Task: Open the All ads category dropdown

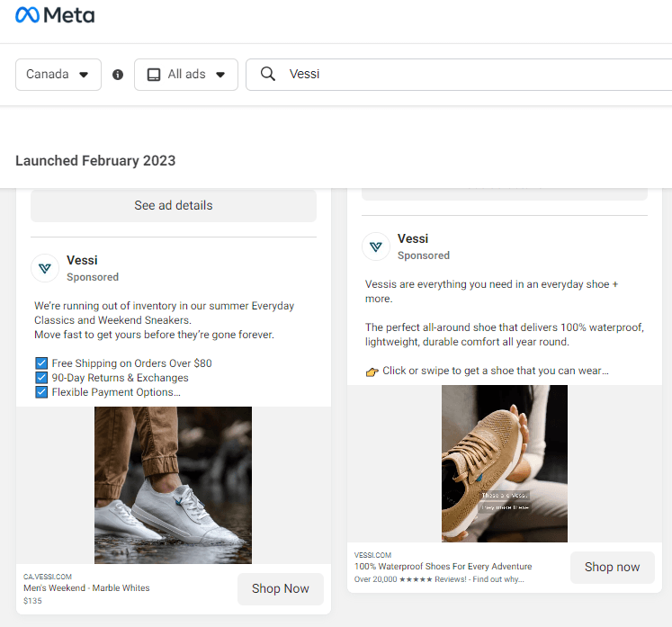Action: 186,75
